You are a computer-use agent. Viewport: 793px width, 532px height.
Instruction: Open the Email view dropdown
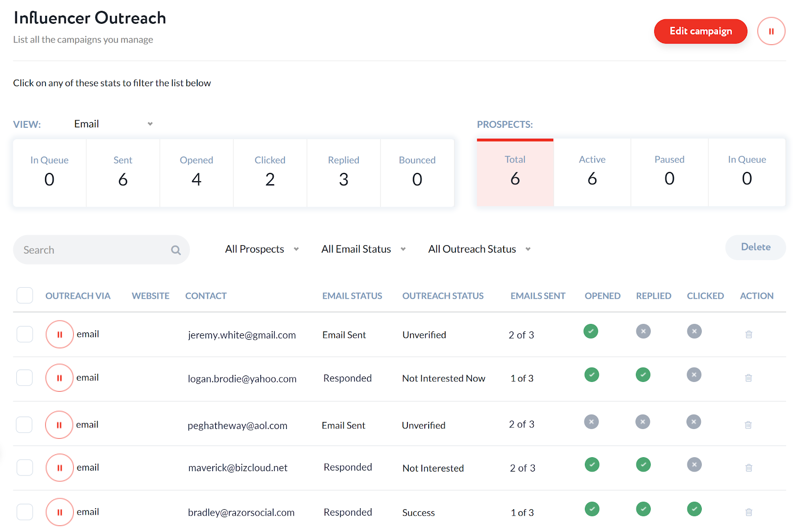tap(113, 124)
